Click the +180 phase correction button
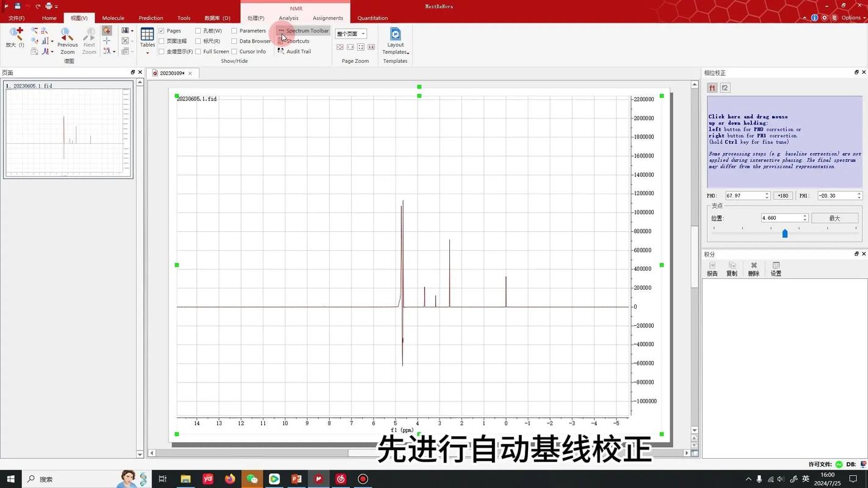868x488 pixels. pyautogui.click(x=783, y=195)
